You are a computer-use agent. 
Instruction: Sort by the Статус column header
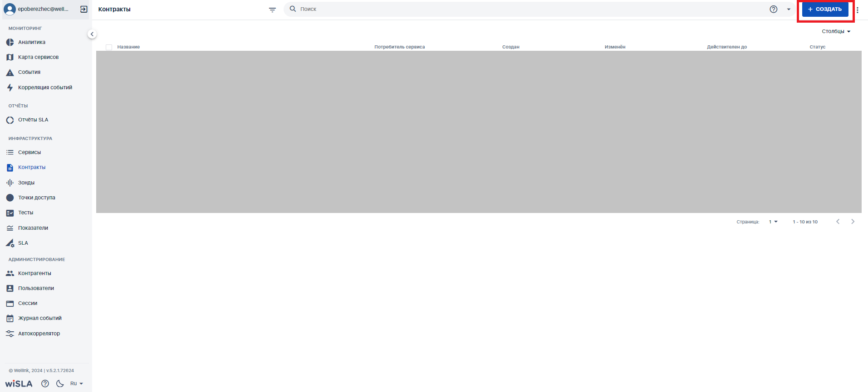coord(818,47)
